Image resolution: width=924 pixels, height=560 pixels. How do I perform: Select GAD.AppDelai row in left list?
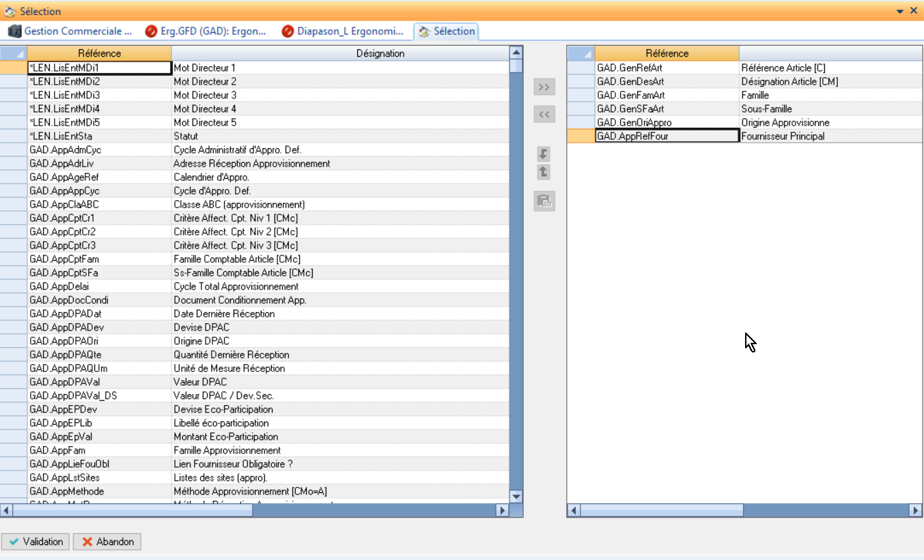59,286
